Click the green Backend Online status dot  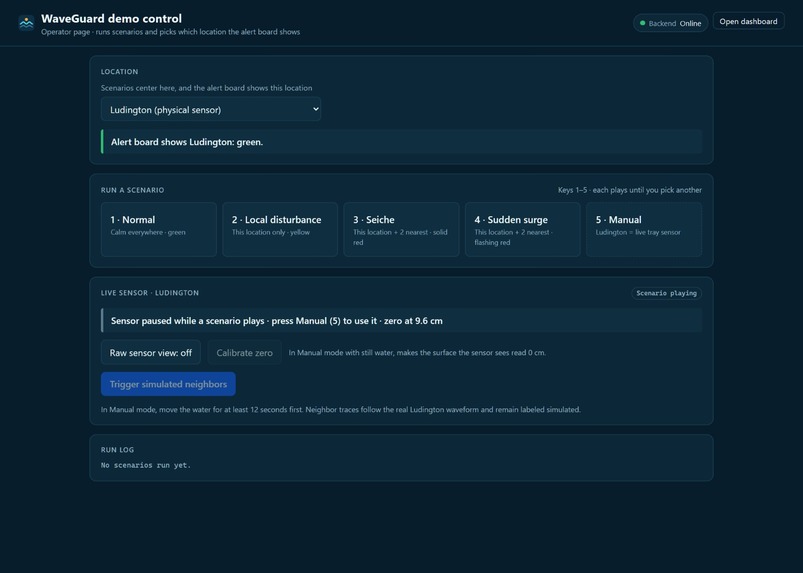(x=642, y=23)
